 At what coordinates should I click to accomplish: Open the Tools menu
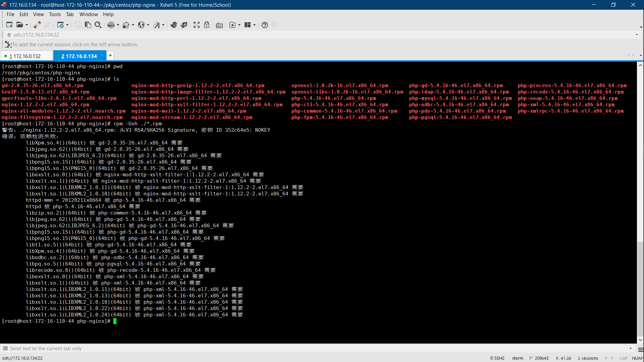click(x=55, y=14)
